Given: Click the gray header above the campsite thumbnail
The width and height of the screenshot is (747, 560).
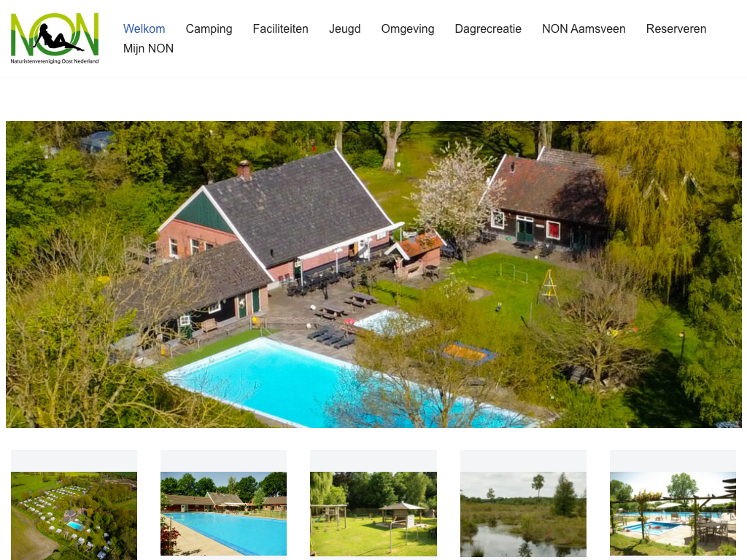Looking at the screenshot, I should (x=74, y=461).
